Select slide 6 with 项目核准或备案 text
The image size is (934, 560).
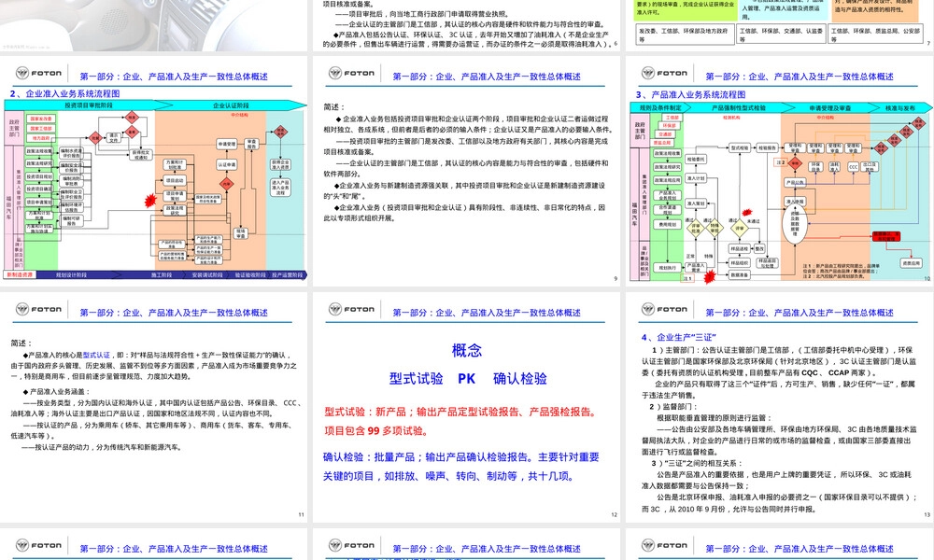[x=466, y=25]
